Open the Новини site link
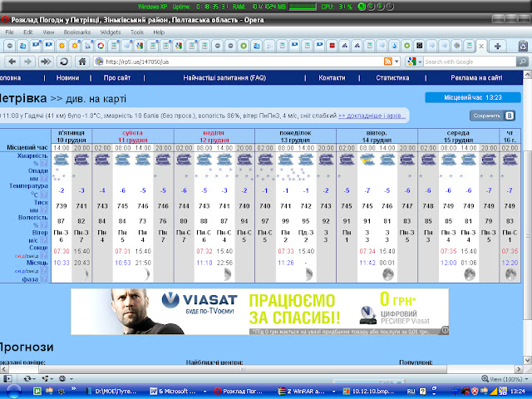Screen dimensions: 532x399 pyautogui.click(x=67, y=77)
